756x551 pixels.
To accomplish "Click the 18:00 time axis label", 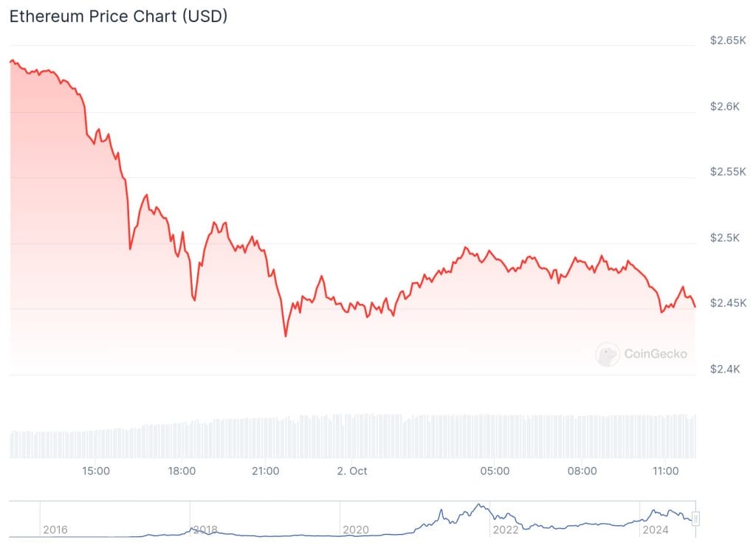I will (x=182, y=471).
